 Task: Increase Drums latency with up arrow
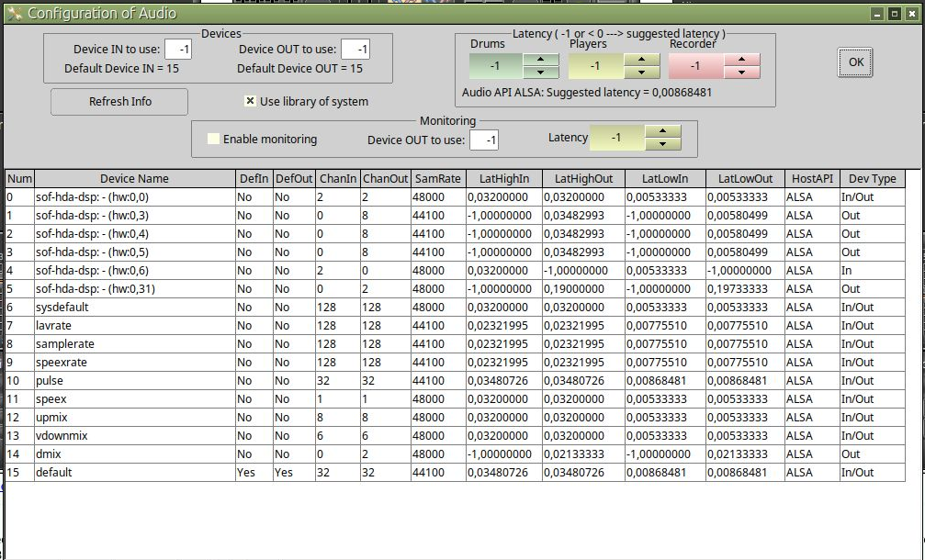pyautogui.click(x=541, y=60)
